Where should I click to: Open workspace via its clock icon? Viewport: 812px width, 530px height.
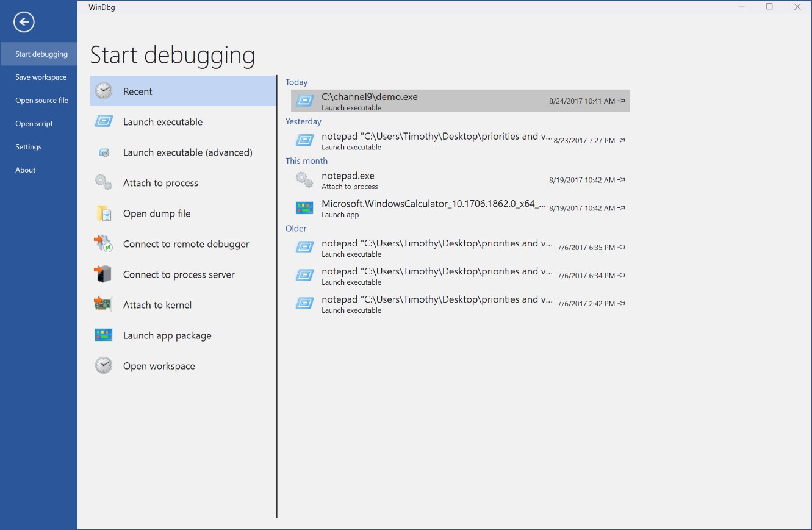104,365
